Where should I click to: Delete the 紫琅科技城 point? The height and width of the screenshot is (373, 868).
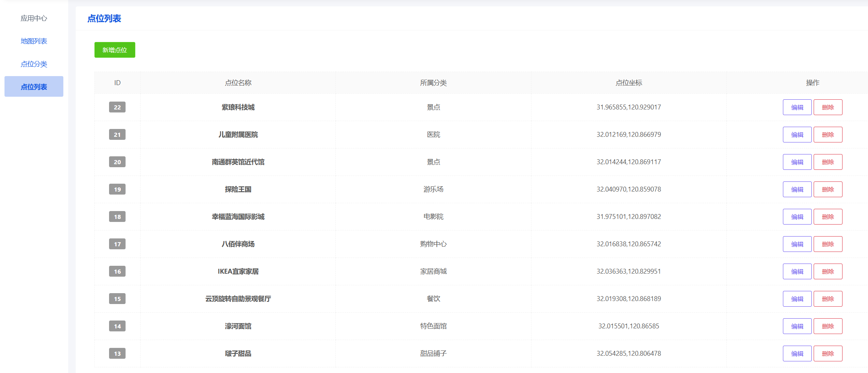click(x=828, y=107)
